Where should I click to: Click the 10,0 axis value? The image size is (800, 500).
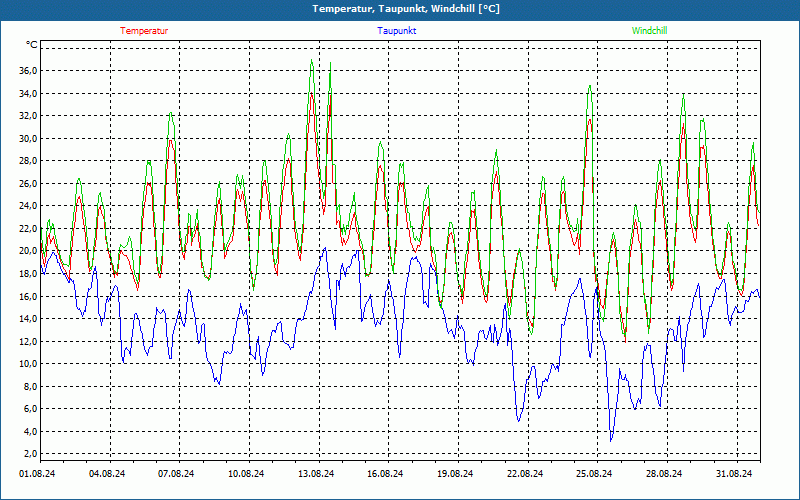28,363
